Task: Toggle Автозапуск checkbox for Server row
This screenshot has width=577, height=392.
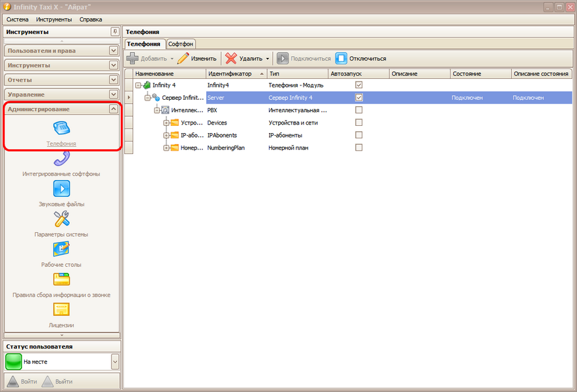Action: coord(359,97)
